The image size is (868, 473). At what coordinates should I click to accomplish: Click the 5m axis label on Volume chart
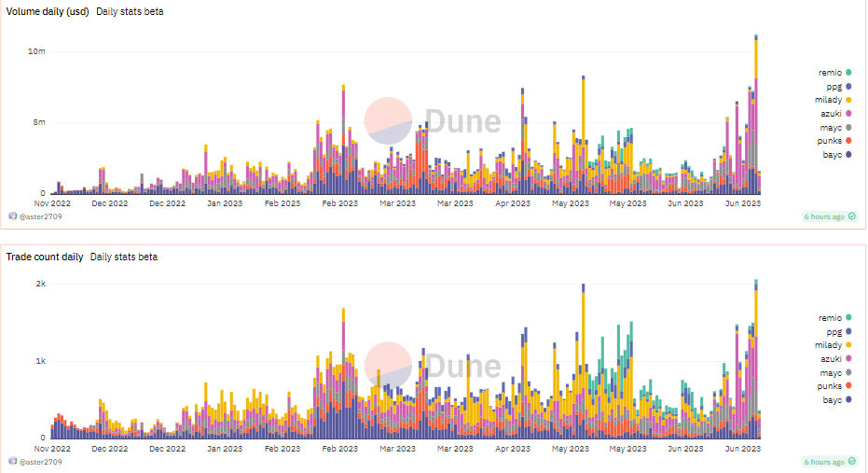tap(39, 122)
